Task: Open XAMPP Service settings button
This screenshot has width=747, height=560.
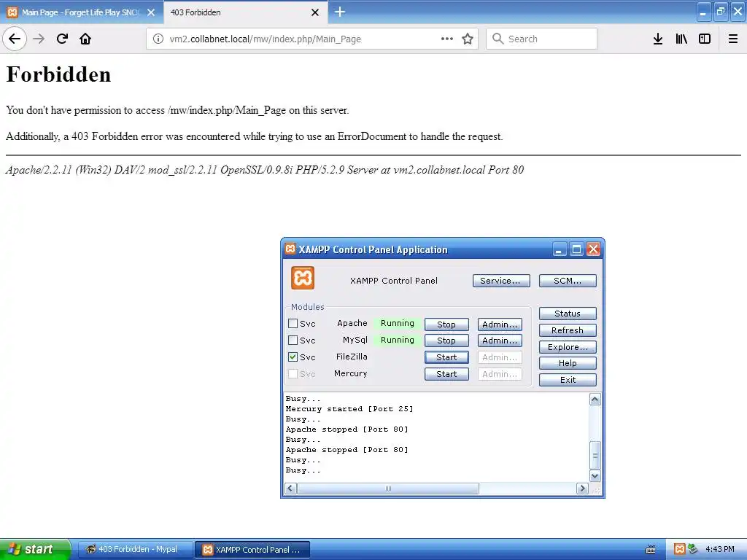Action: (501, 281)
